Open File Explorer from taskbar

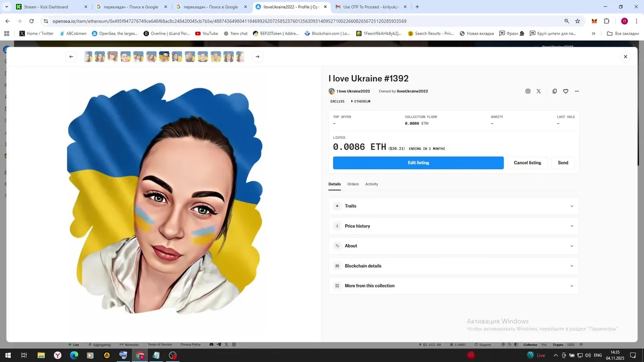[41, 355]
